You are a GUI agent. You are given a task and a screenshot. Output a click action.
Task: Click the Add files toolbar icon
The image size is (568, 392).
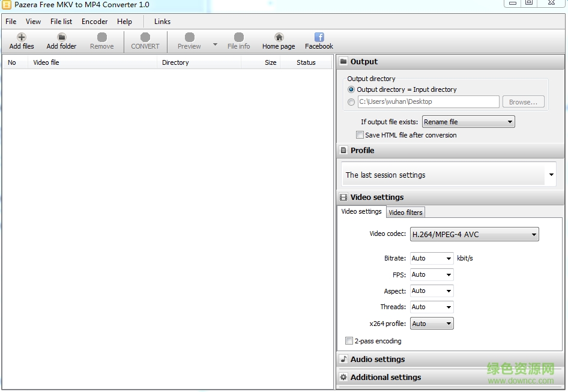22,38
